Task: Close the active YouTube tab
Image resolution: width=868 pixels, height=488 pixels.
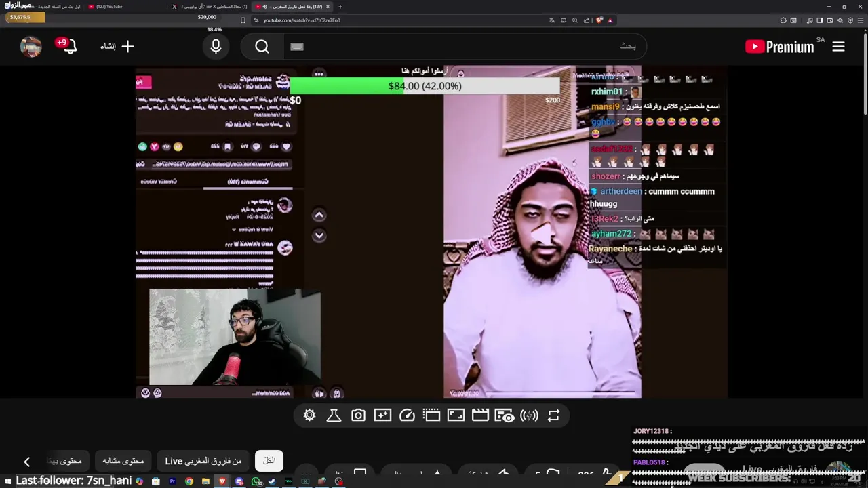Action: point(328,7)
